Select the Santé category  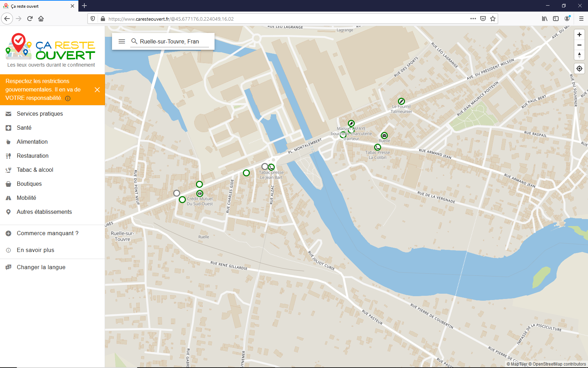pyautogui.click(x=52, y=128)
